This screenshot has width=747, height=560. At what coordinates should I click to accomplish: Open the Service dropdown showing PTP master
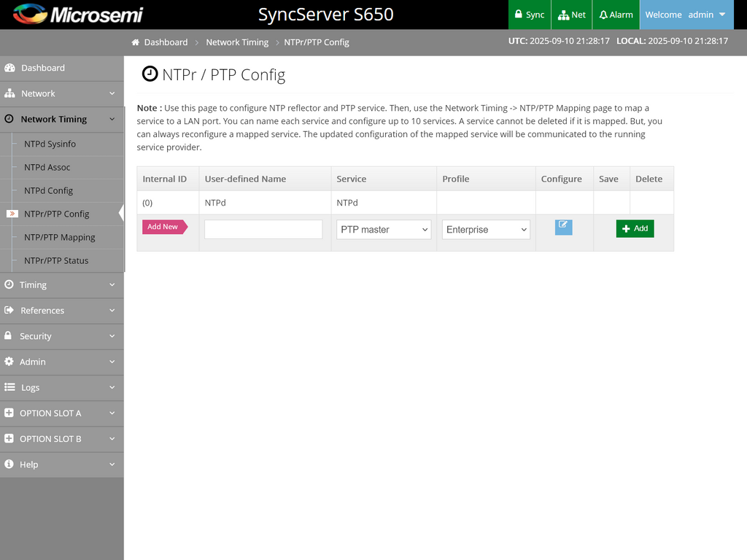click(x=384, y=230)
